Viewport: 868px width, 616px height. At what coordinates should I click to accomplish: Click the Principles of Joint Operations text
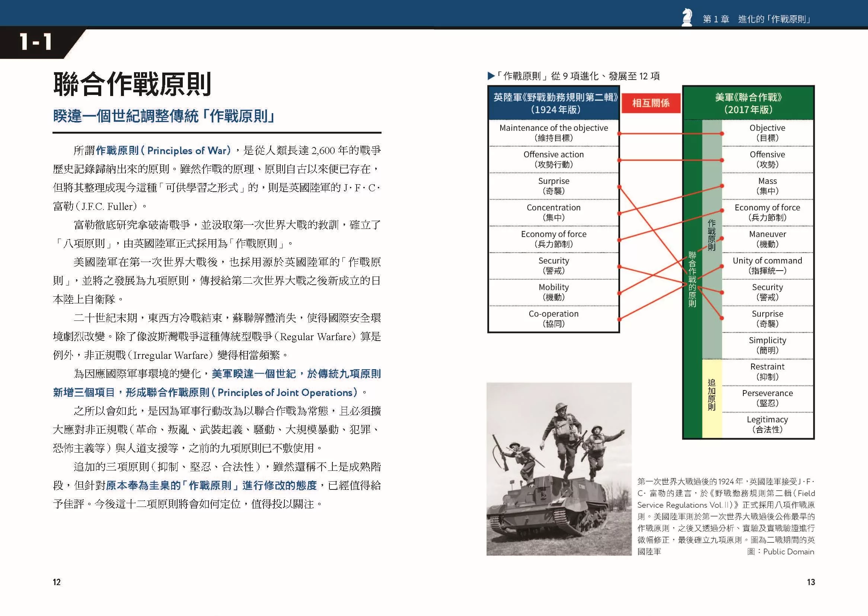point(287,393)
